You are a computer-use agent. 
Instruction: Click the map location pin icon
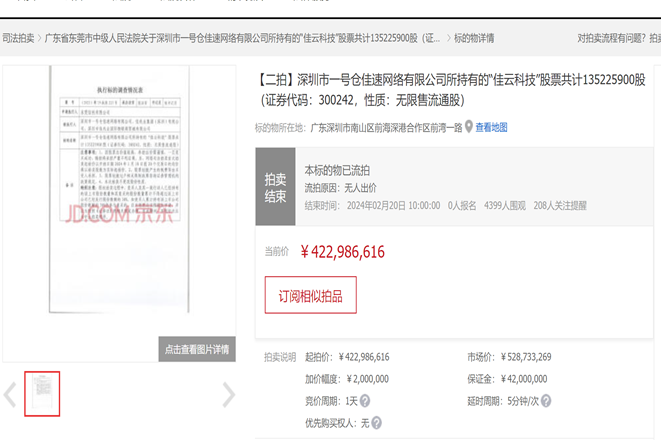point(468,128)
